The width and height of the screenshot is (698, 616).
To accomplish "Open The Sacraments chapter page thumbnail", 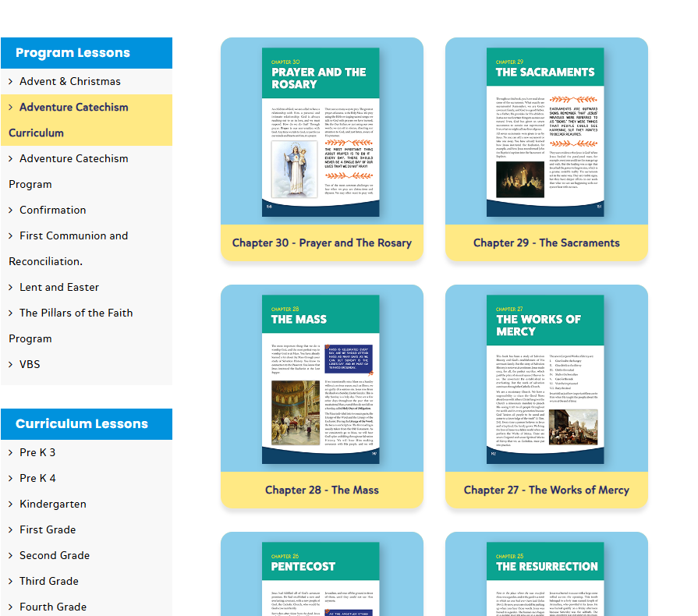I will click(545, 133).
